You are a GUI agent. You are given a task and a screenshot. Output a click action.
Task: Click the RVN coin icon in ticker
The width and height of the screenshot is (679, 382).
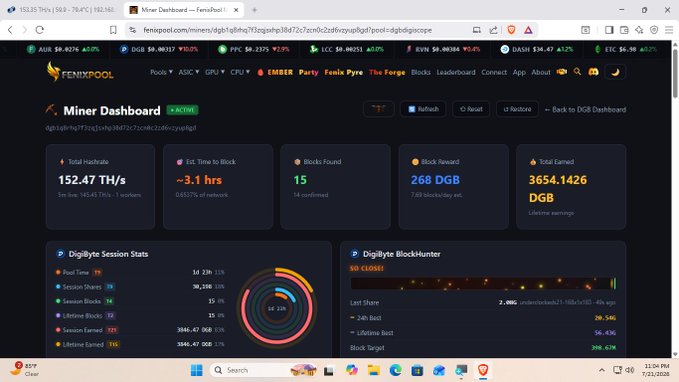408,49
